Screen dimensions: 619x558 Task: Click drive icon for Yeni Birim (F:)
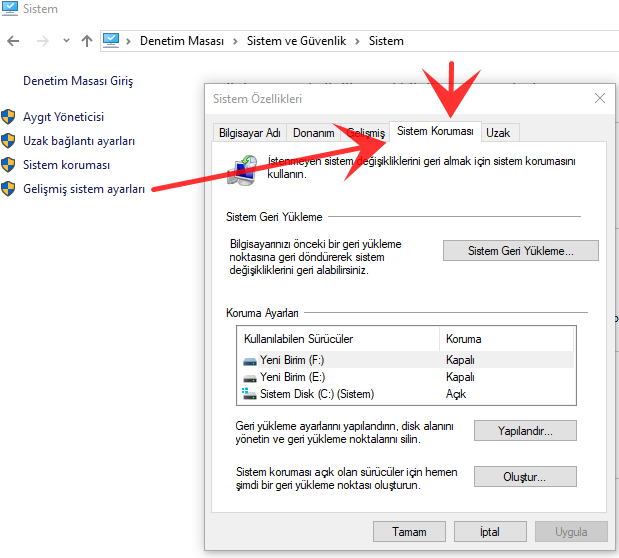click(x=249, y=361)
